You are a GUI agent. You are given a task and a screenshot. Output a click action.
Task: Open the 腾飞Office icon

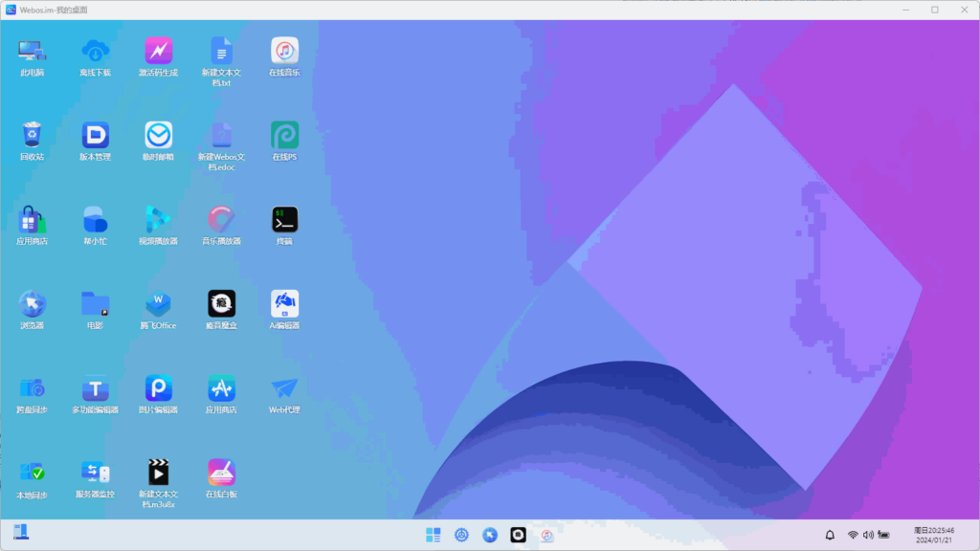(x=158, y=304)
